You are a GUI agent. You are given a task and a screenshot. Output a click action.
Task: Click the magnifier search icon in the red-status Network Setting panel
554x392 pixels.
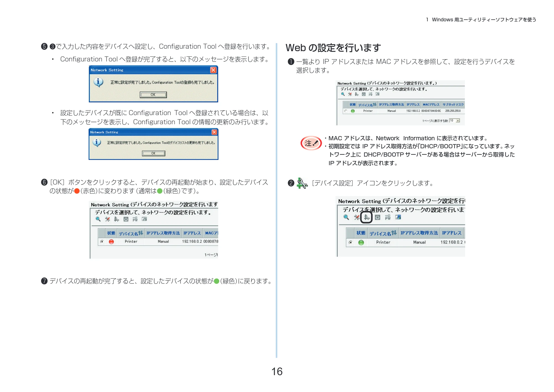(98, 219)
